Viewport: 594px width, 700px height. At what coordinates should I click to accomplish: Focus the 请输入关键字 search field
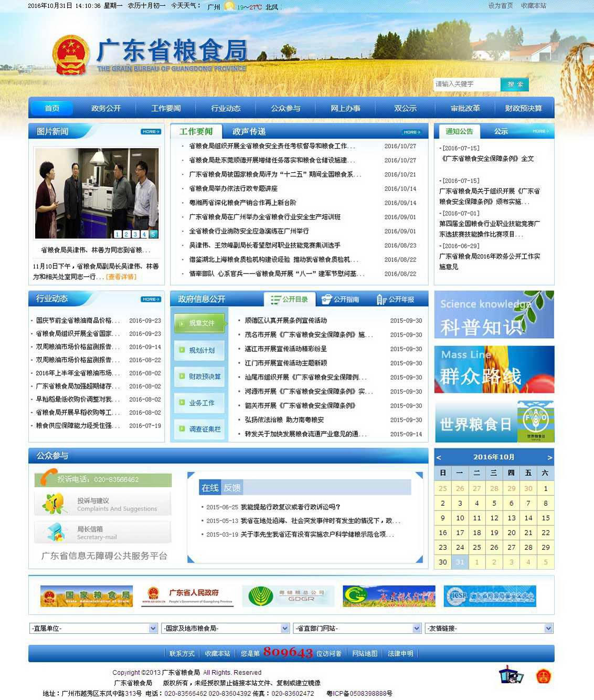pyautogui.click(x=466, y=84)
